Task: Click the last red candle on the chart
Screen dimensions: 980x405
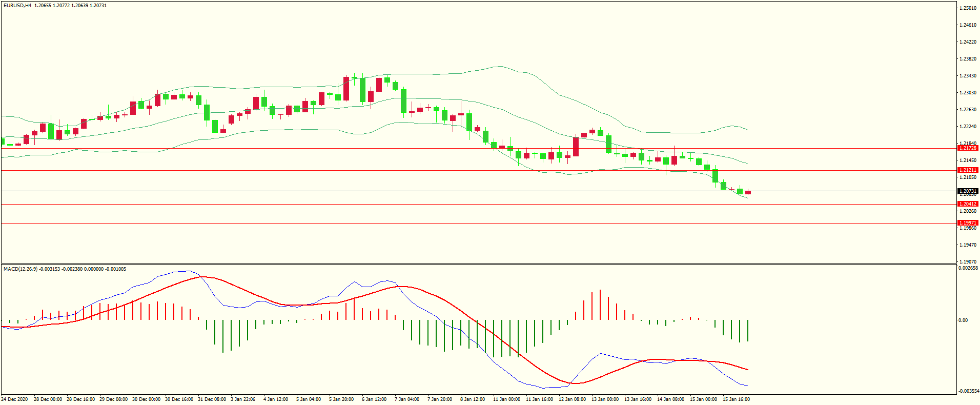Action: pos(748,193)
